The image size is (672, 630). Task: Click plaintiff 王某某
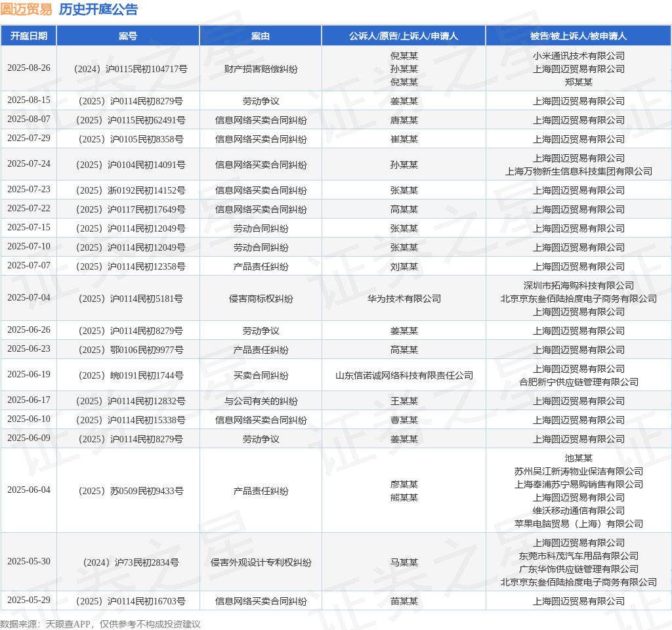pyautogui.click(x=404, y=401)
